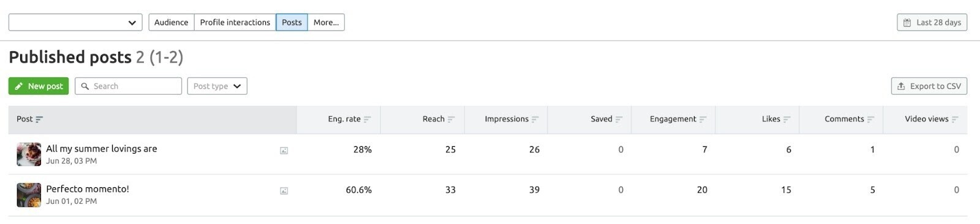
Task: Sort by Saved column icon
Action: [619, 119]
